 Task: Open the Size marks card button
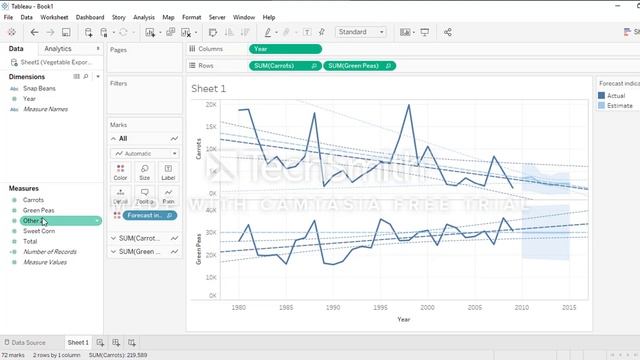(144, 172)
